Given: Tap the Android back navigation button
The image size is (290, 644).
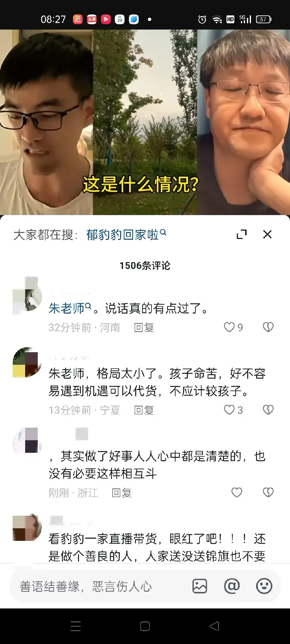Looking at the screenshot, I should click(214, 626).
